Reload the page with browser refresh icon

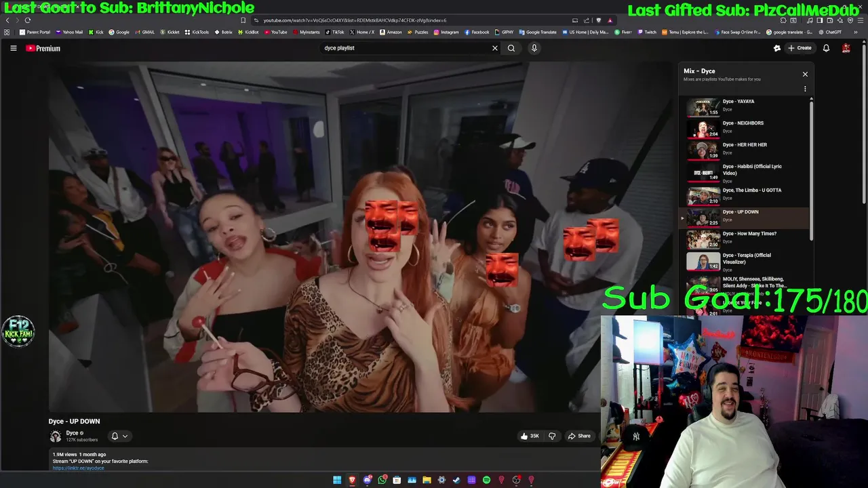pos(28,20)
